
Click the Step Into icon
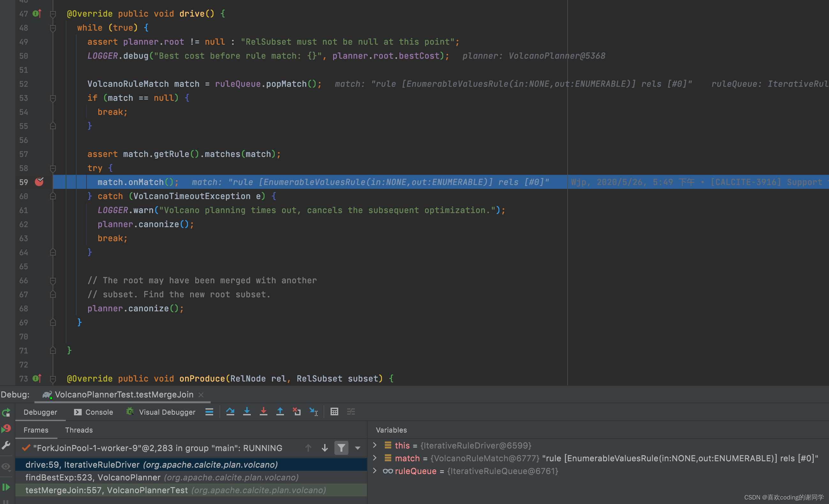click(x=247, y=411)
